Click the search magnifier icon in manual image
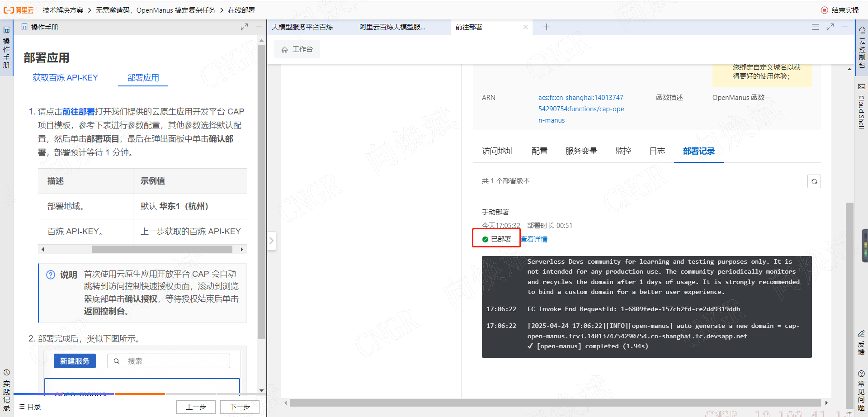Image resolution: width=868 pixels, height=417 pixels. [117, 361]
